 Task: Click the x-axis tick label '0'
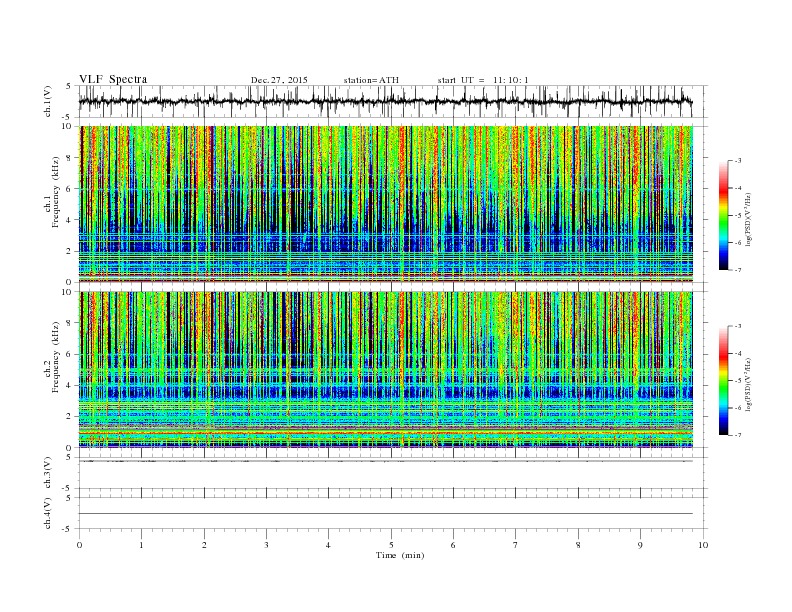click(79, 545)
